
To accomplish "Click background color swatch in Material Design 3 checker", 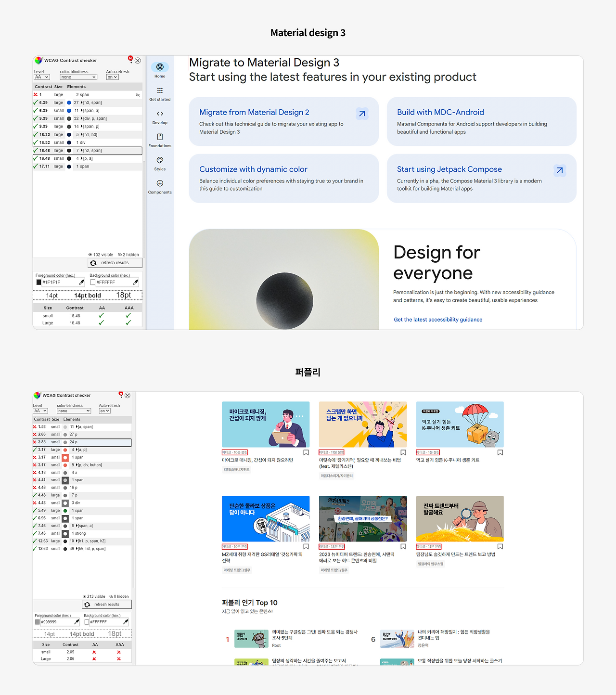I will (x=93, y=283).
